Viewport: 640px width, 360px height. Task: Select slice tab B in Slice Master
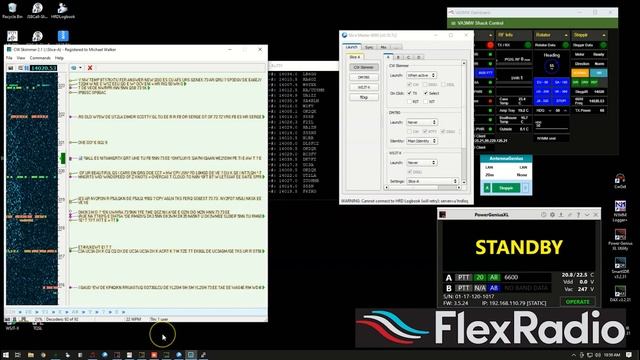point(398,57)
